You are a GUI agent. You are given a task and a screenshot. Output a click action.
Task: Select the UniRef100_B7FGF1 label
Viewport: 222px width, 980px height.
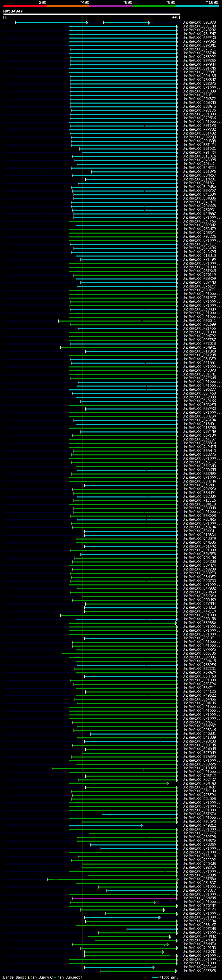[199, 49]
